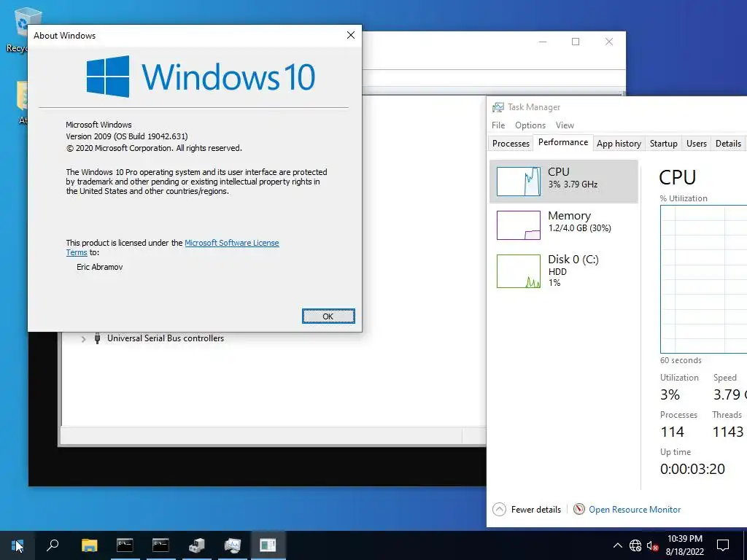Open Resource Monitor link
The height and width of the screenshot is (560, 747).
click(635, 510)
